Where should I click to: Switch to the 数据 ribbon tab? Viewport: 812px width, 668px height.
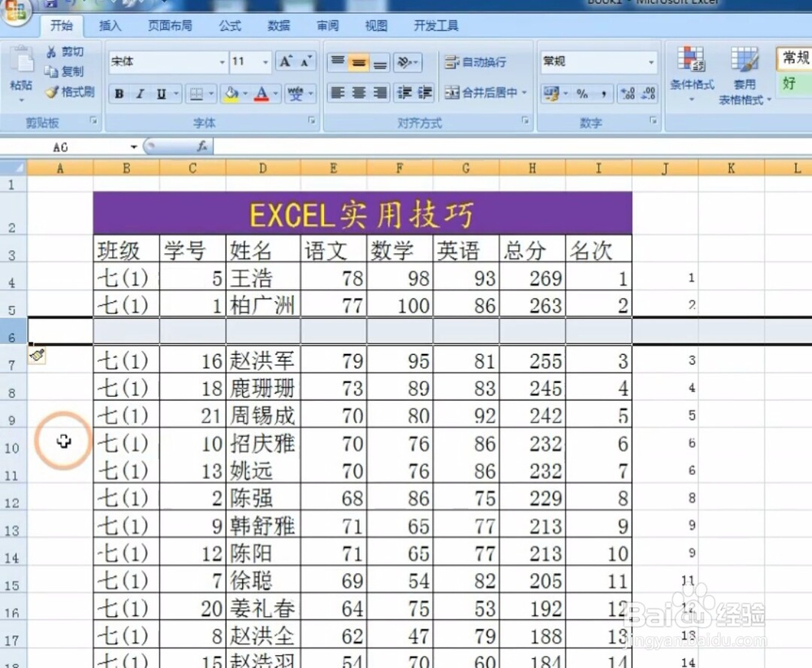(279, 25)
